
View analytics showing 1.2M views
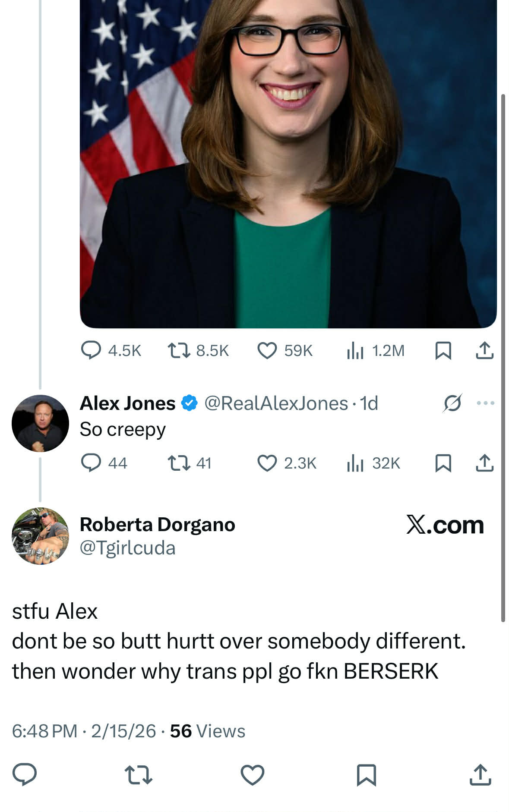355,350
